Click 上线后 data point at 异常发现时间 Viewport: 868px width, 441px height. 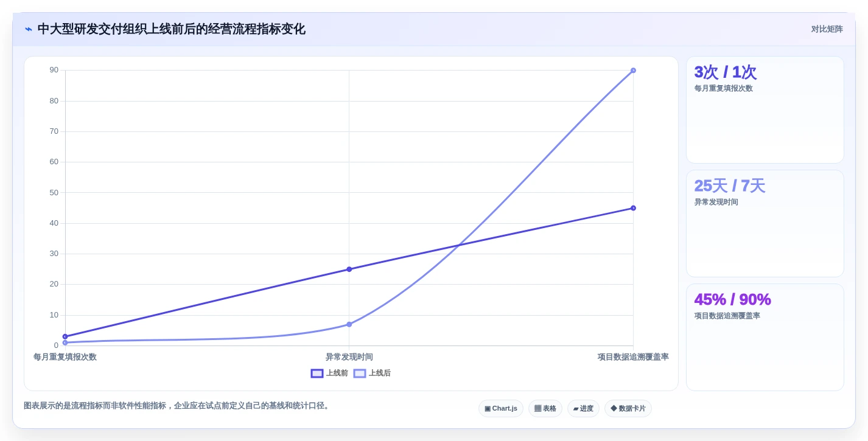[x=349, y=324]
